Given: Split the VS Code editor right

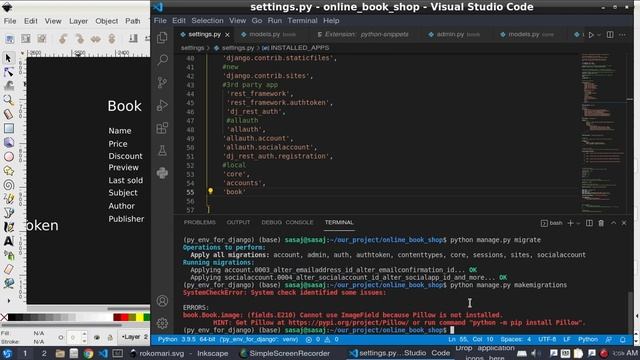Looking at the screenshot, I should pyautogui.click(x=610, y=35).
